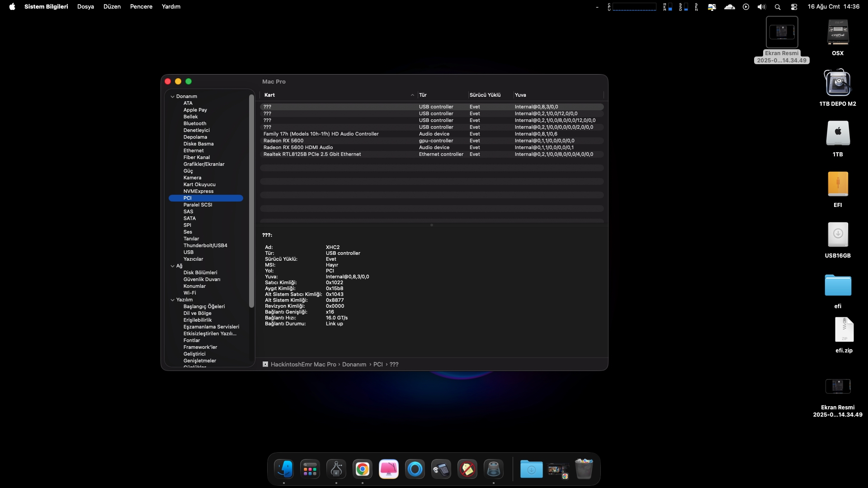Open the EFI drive on desktop
The width and height of the screenshot is (868, 488).
838,184
